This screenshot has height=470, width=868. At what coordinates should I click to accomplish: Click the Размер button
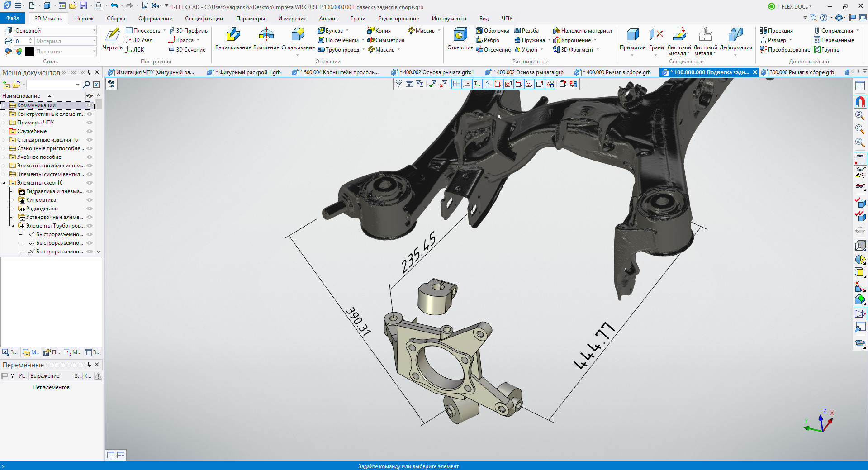pos(773,40)
